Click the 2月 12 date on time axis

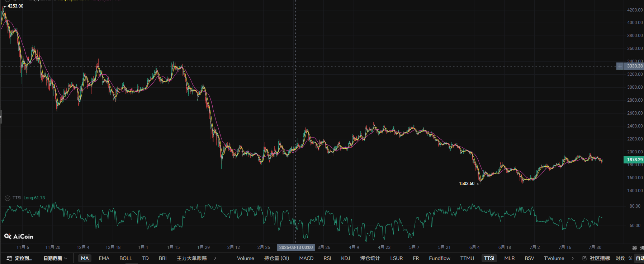233,247
